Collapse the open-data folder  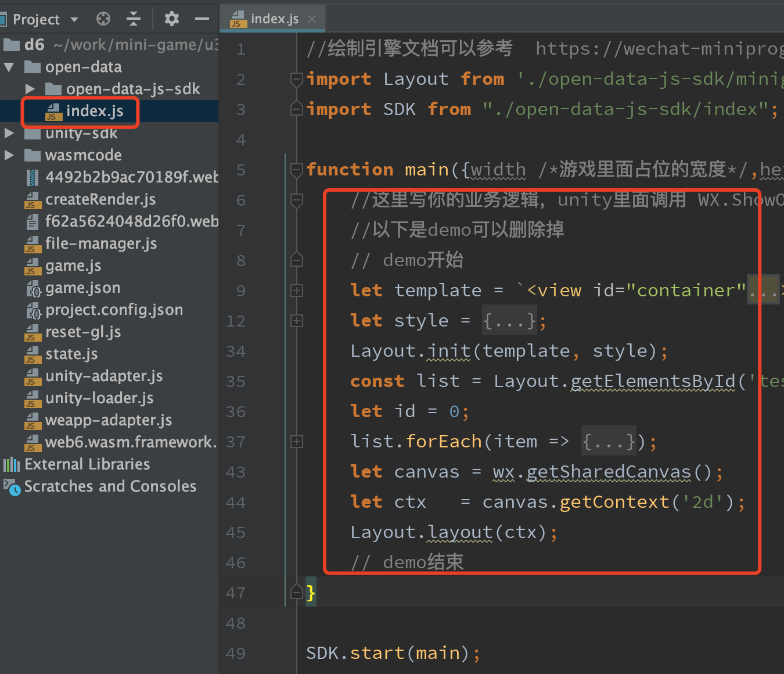pos(9,67)
